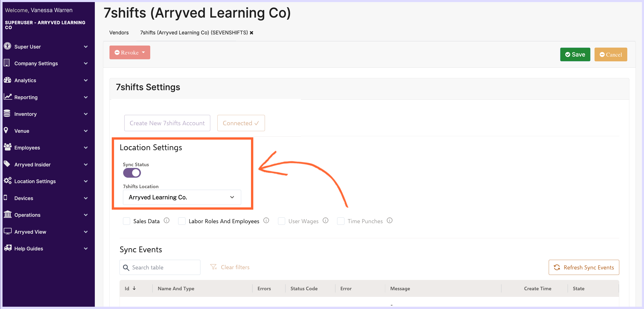Click the Operations bank icon

[x=8, y=214]
